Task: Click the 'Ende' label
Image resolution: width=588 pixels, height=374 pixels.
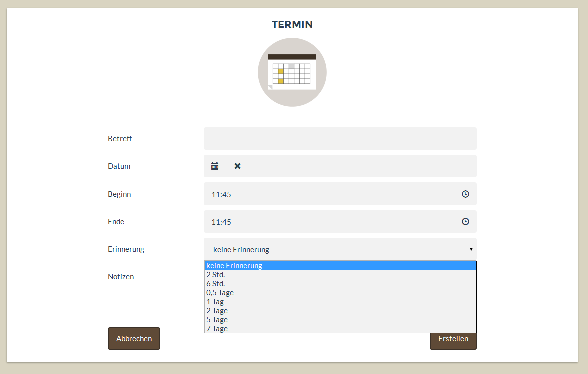Action: pyautogui.click(x=116, y=221)
